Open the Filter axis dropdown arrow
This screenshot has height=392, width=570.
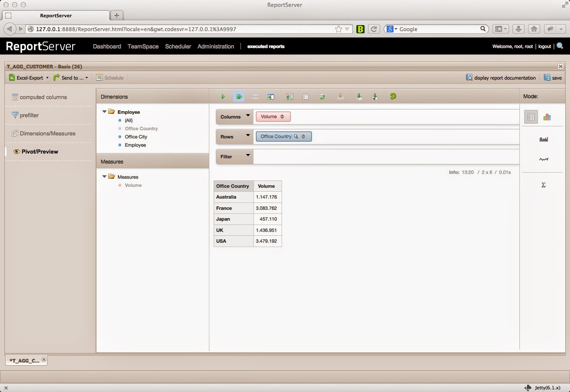[248, 155]
